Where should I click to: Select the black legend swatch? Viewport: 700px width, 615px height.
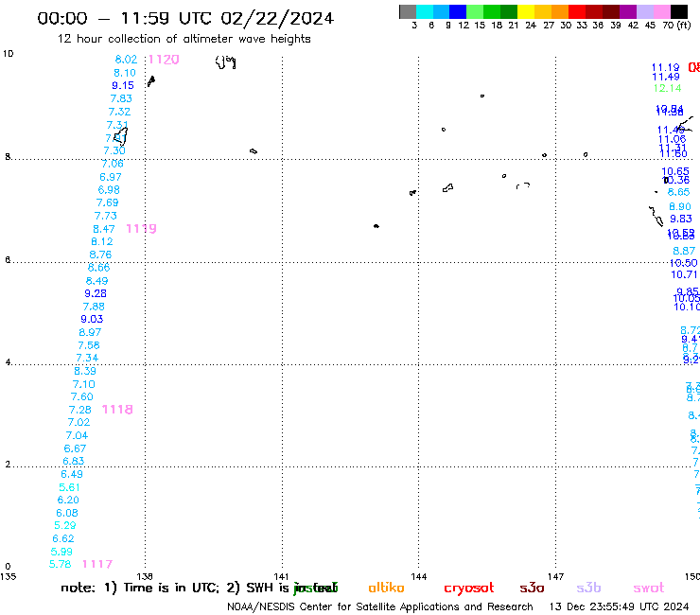coord(679,11)
